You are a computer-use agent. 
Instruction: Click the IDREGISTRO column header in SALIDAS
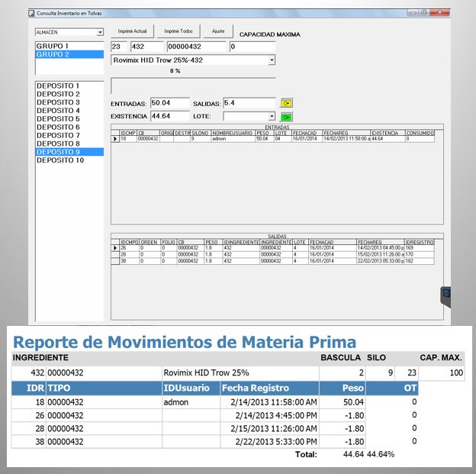[420, 242]
